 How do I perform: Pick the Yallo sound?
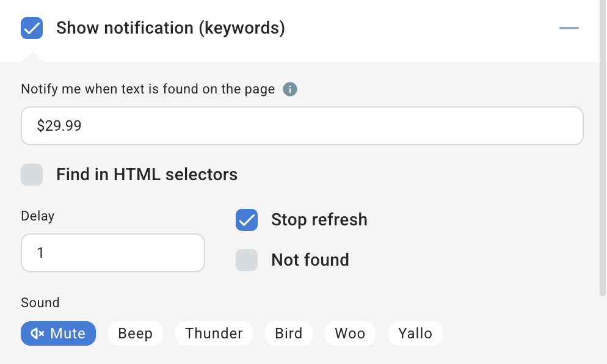(x=415, y=333)
